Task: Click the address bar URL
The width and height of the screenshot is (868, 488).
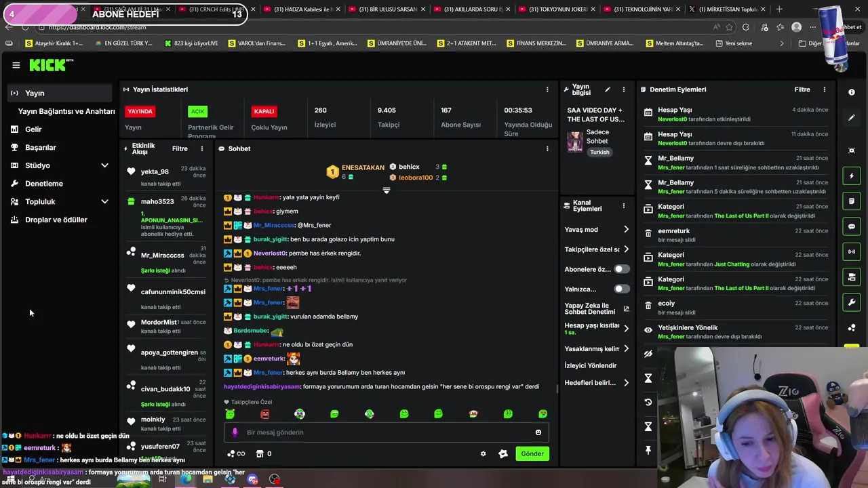Action: pyautogui.click(x=98, y=27)
